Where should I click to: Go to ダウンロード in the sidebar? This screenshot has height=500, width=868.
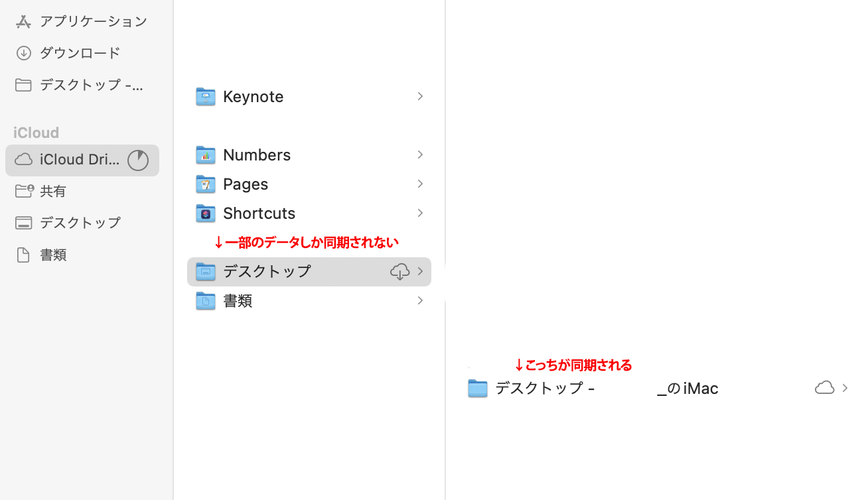point(80,53)
